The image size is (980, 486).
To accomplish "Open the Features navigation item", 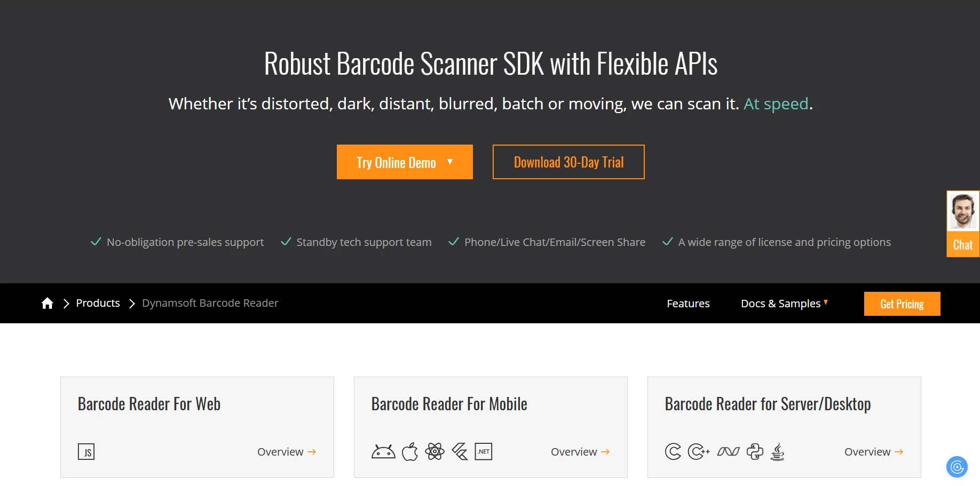I will [x=688, y=304].
